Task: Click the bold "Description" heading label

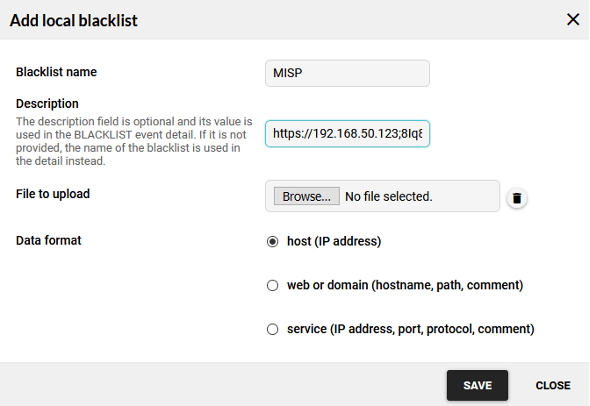Action: [x=47, y=103]
